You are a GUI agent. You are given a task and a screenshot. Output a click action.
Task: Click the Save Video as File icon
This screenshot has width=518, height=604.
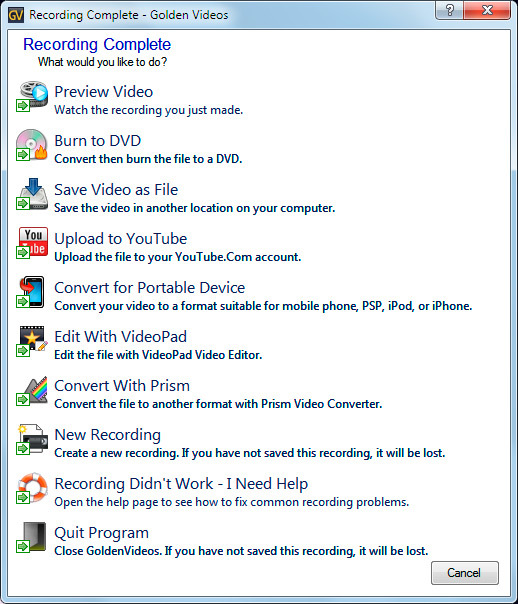click(x=32, y=194)
